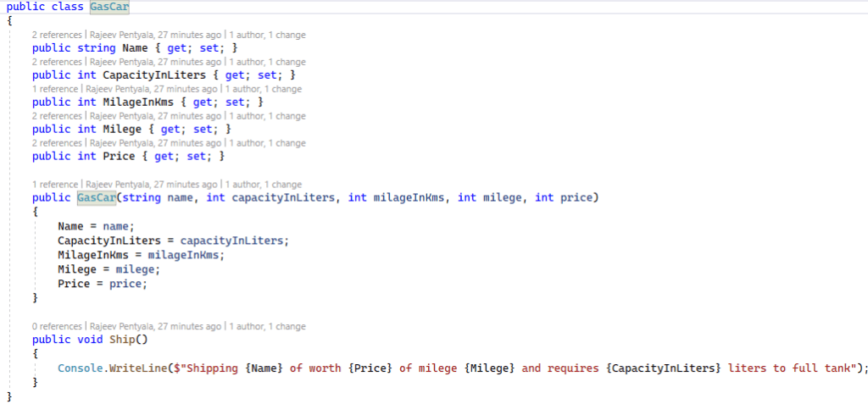The width and height of the screenshot is (868, 404).
Task: Click Console in the WriteLine statement
Action: click(x=80, y=368)
